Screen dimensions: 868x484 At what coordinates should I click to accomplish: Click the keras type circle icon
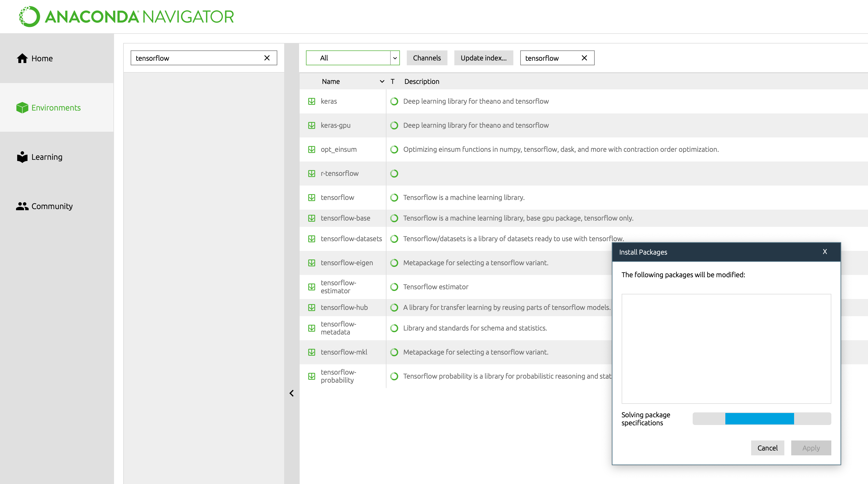(394, 101)
